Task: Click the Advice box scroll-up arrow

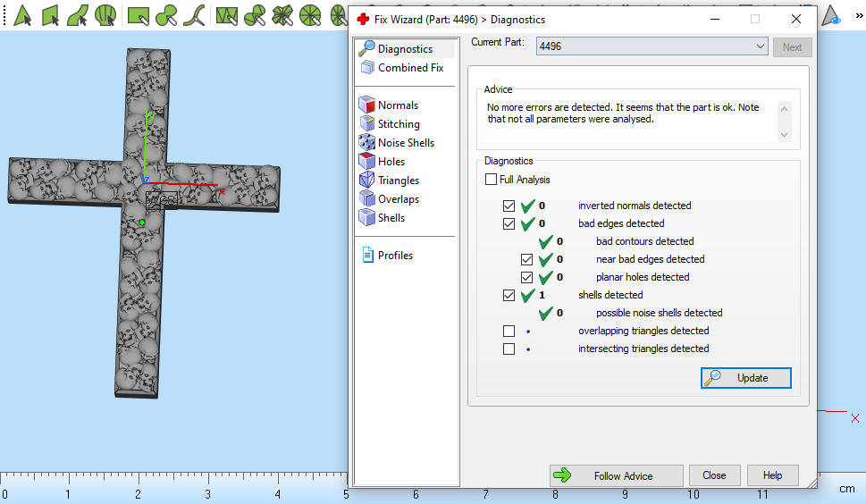Action: [x=785, y=109]
